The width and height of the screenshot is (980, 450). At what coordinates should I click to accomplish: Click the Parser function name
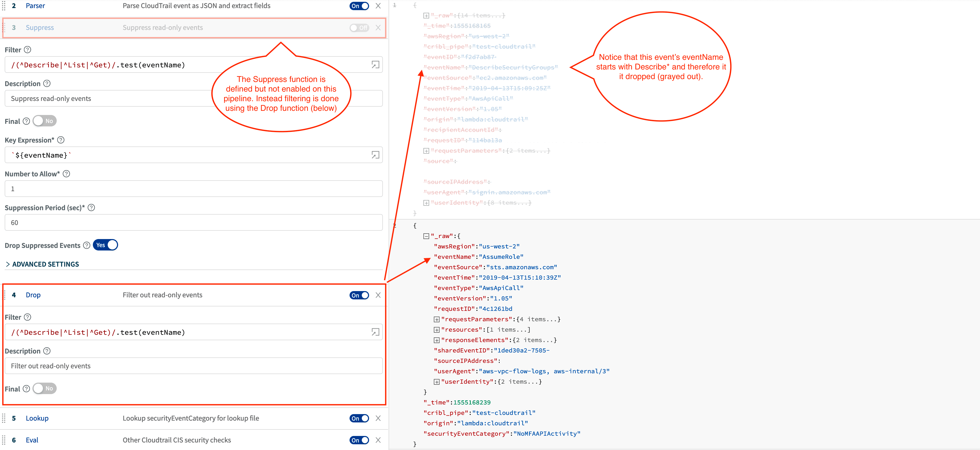35,6
